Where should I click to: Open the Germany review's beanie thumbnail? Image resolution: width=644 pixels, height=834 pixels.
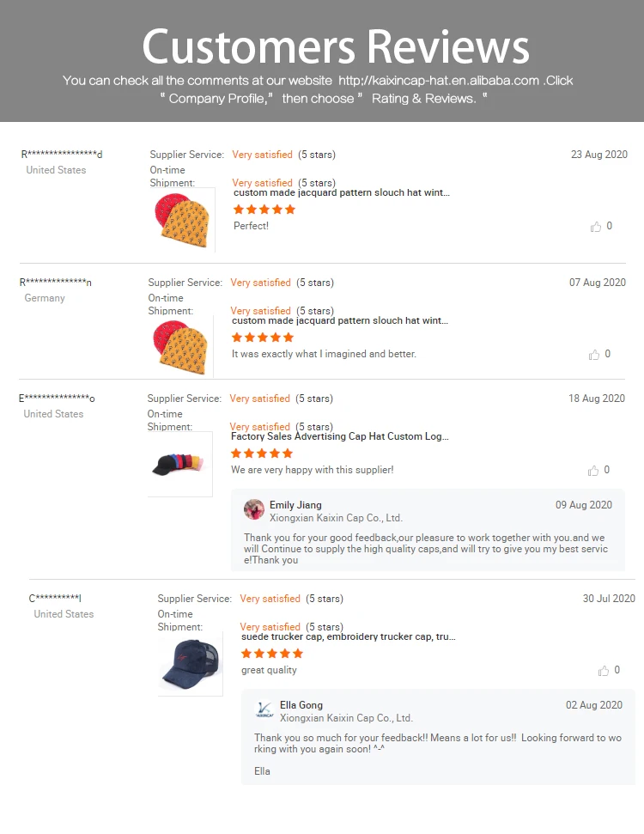point(179,349)
